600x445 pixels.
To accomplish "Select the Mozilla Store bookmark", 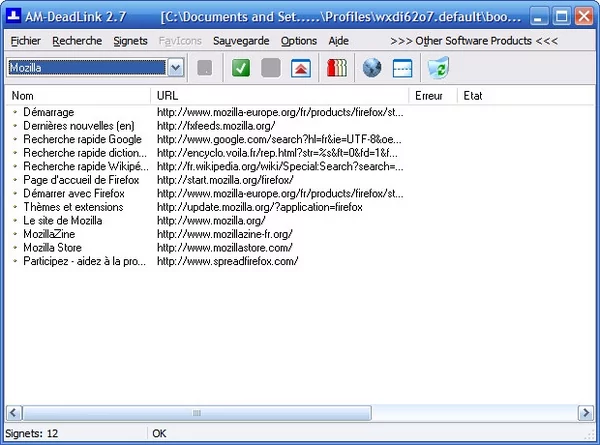I will [x=52, y=248].
